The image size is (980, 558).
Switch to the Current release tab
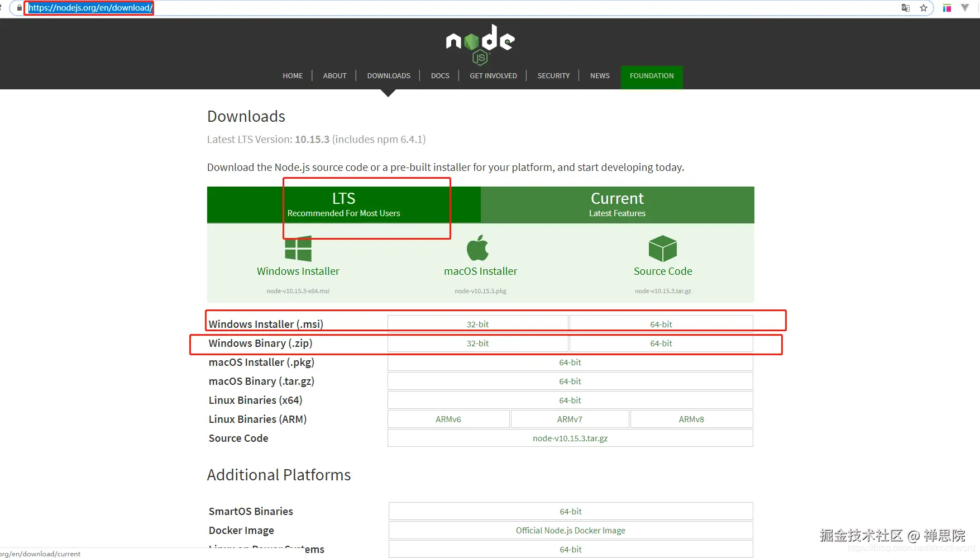(x=618, y=204)
